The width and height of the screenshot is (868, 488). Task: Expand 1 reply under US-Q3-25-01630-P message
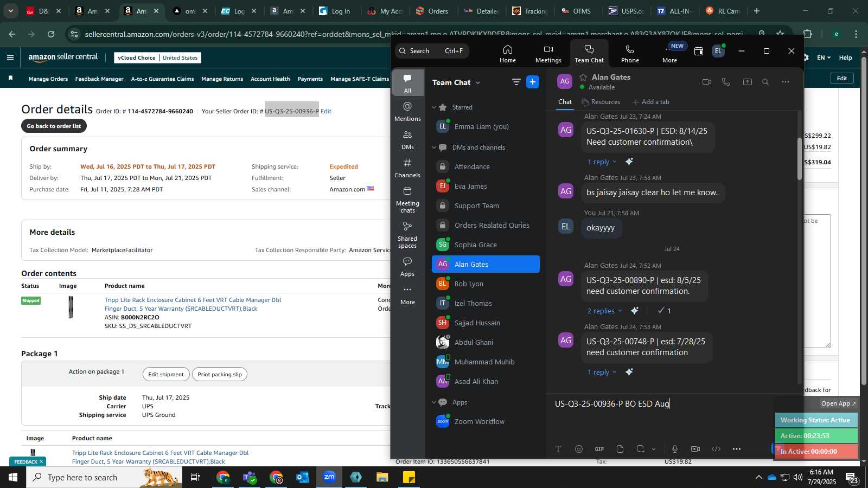pyautogui.click(x=602, y=162)
